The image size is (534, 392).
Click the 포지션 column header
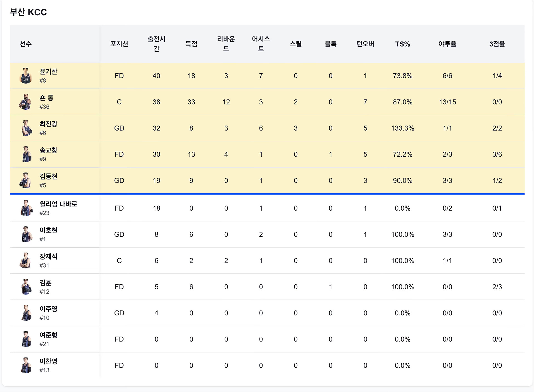pos(119,44)
